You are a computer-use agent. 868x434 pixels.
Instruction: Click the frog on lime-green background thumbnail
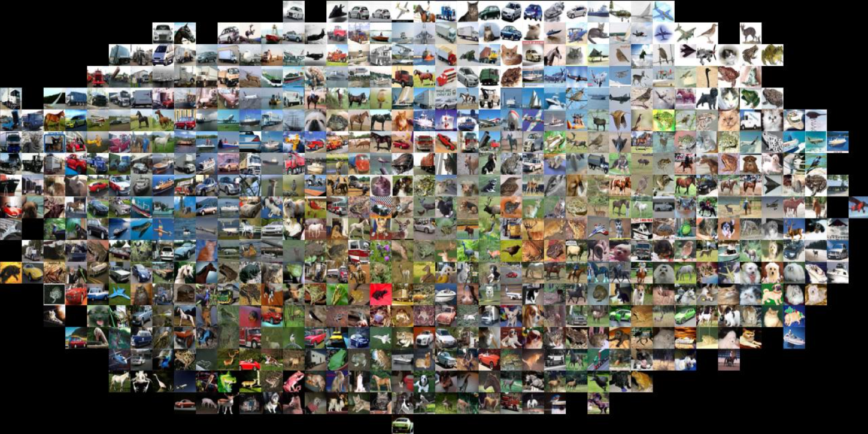[663, 120]
